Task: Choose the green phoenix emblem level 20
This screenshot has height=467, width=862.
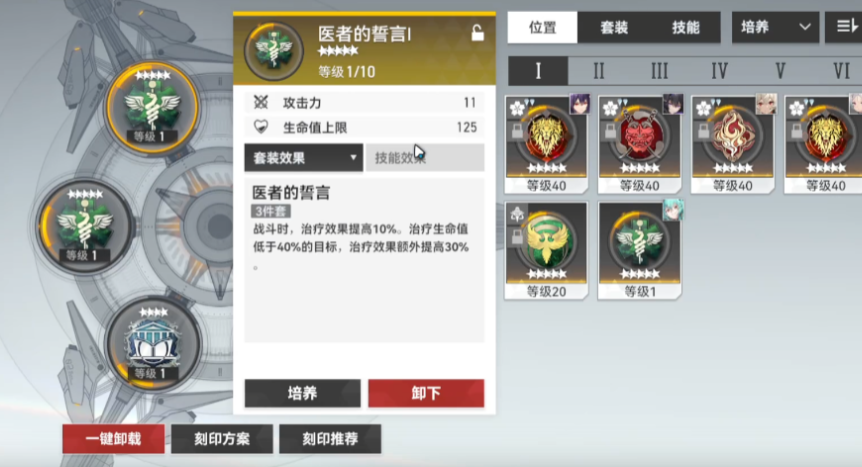Action: (546, 250)
